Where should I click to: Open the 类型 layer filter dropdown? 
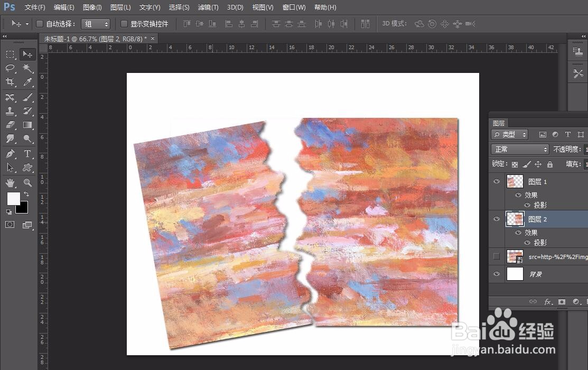coord(509,134)
